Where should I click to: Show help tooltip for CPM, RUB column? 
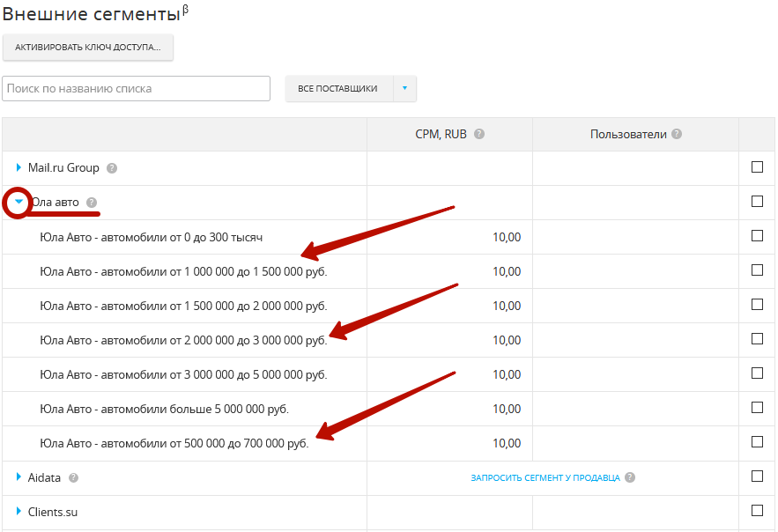pos(478,135)
